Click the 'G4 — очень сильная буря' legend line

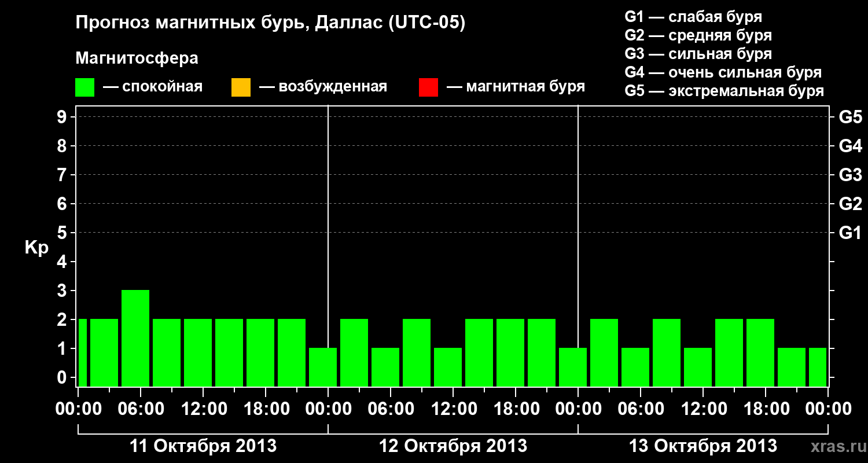click(x=723, y=72)
